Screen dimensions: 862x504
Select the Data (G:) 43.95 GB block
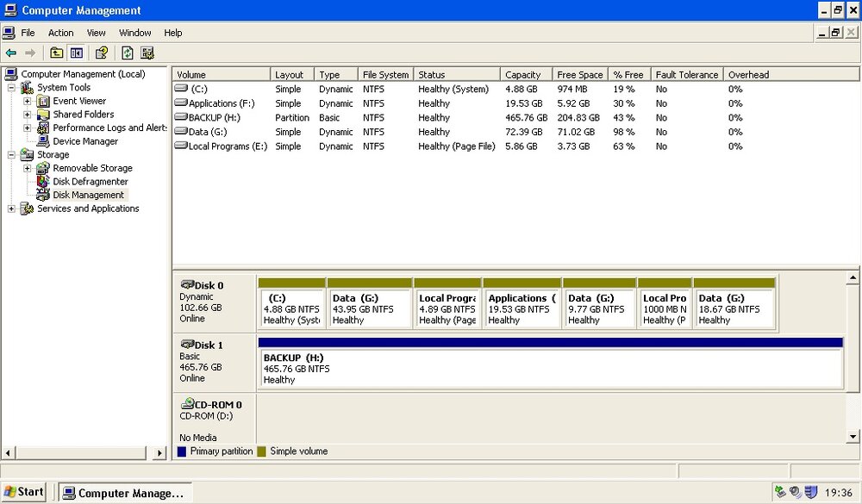tap(370, 303)
